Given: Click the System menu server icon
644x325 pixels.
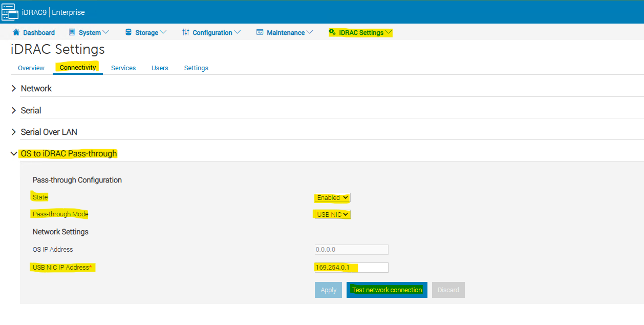Looking at the screenshot, I should click(x=72, y=32).
